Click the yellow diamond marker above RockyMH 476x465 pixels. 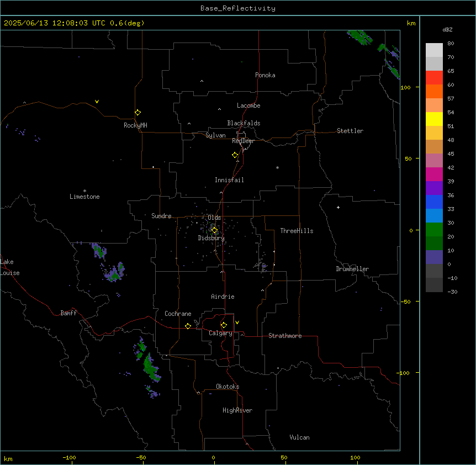pyautogui.click(x=137, y=113)
